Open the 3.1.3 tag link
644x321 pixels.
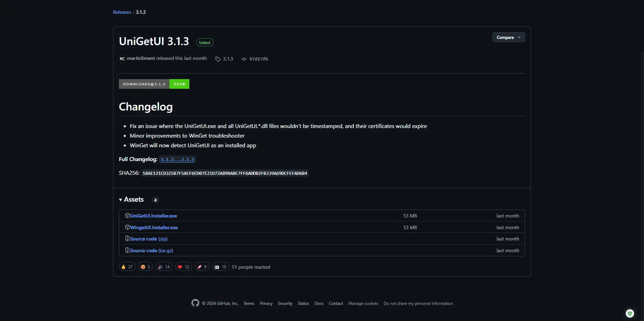(228, 59)
